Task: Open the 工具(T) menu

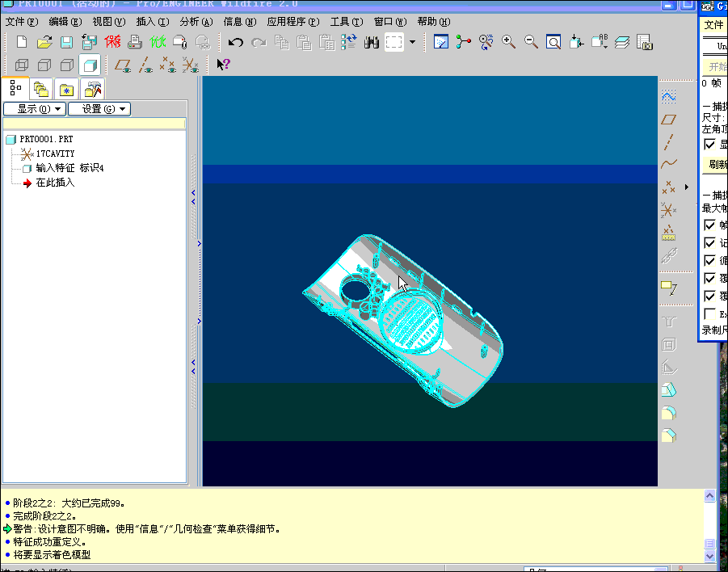Action: (347, 22)
